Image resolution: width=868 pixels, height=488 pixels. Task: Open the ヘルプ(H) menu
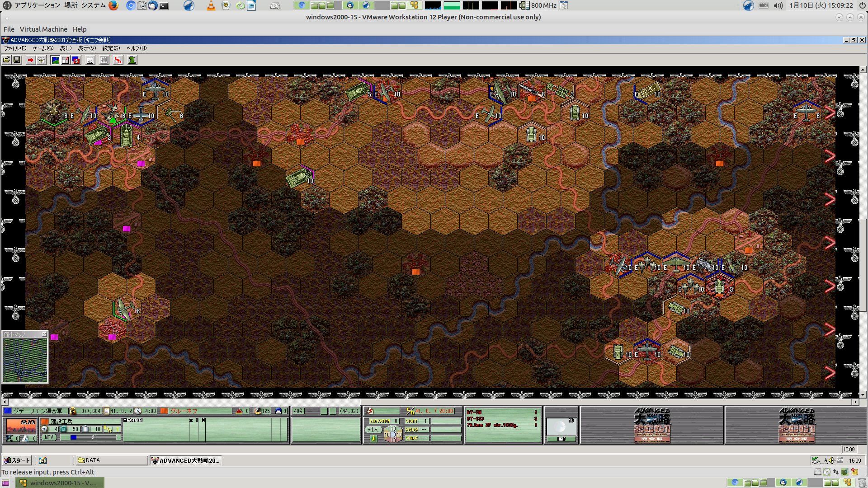[x=136, y=48]
